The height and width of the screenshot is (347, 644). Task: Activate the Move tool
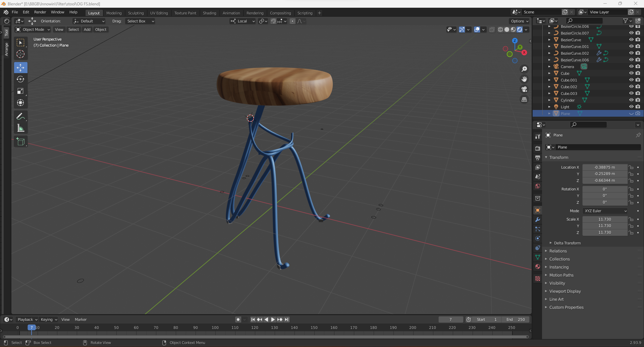pos(20,67)
